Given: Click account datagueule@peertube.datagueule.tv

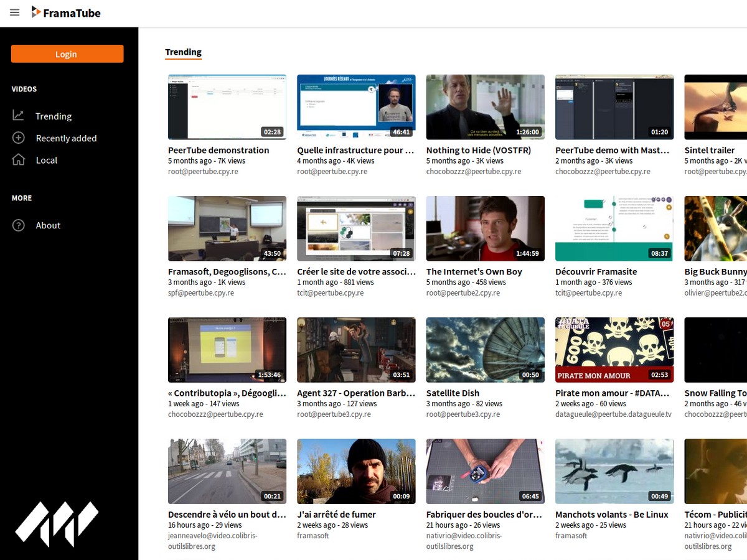Looking at the screenshot, I should point(614,414).
